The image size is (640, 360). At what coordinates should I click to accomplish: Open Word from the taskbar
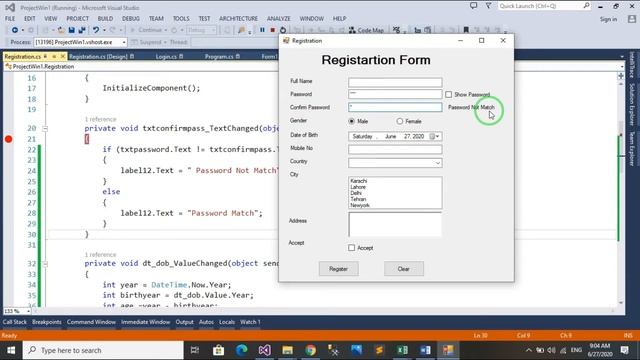click(425, 350)
